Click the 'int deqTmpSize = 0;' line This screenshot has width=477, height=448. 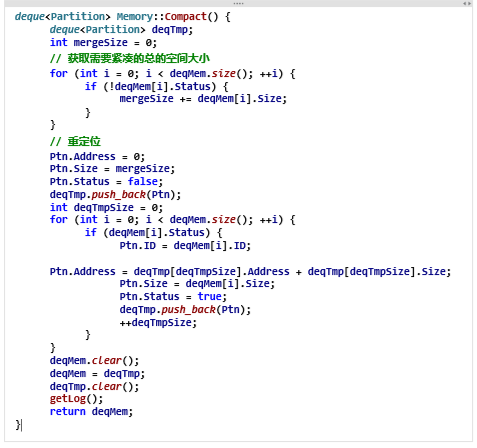coord(106,208)
